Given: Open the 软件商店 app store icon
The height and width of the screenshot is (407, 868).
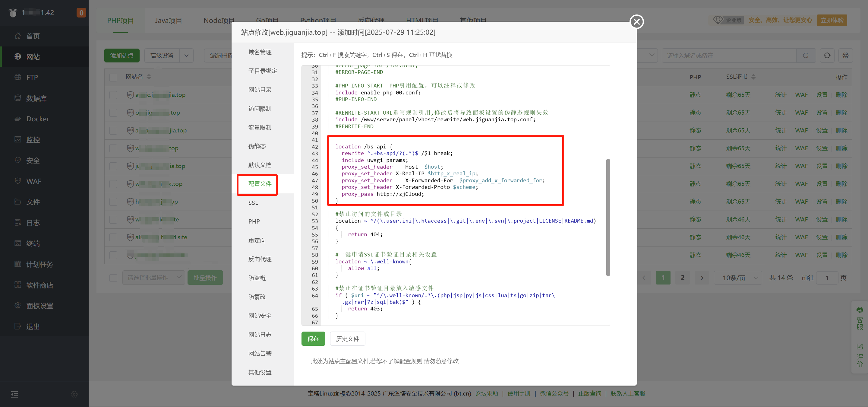Looking at the screenshot, I should [x=18, y=285].
